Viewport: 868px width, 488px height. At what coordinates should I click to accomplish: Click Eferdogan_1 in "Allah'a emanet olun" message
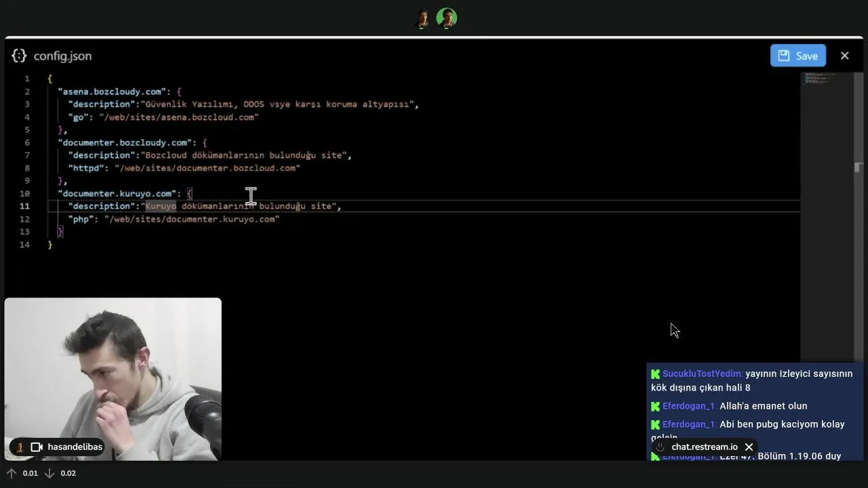[689, 406]
